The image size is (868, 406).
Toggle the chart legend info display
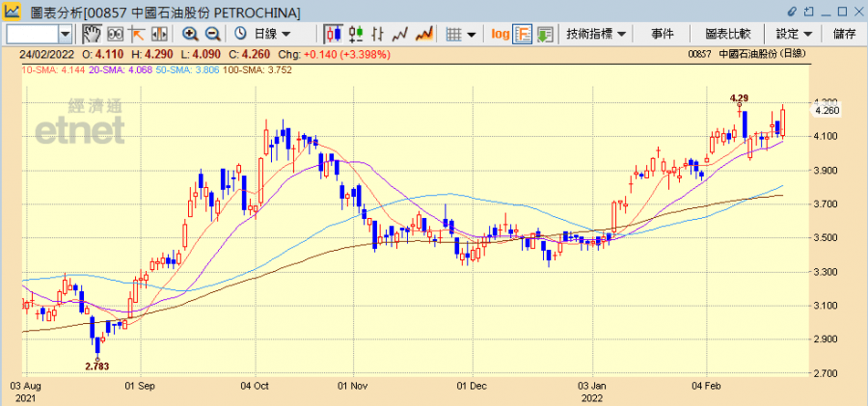[x=523, y=34]
